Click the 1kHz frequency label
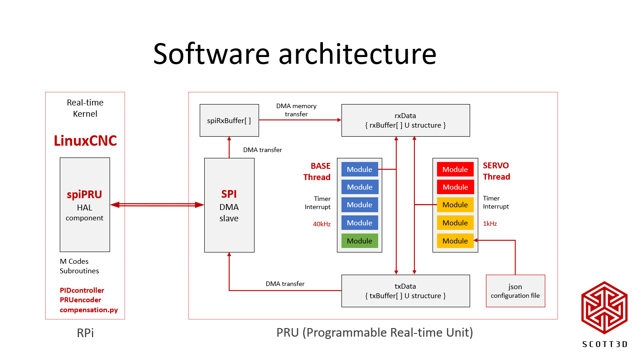This screenshot has height=362, width=644. click(x=490, y=224)
